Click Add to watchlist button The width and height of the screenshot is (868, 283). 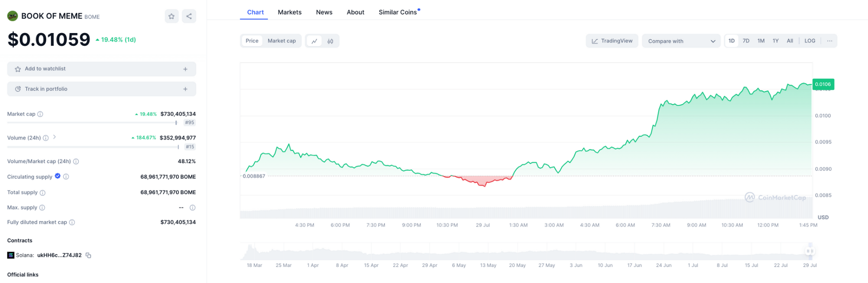pyautogui.click(x=101, y=69)
